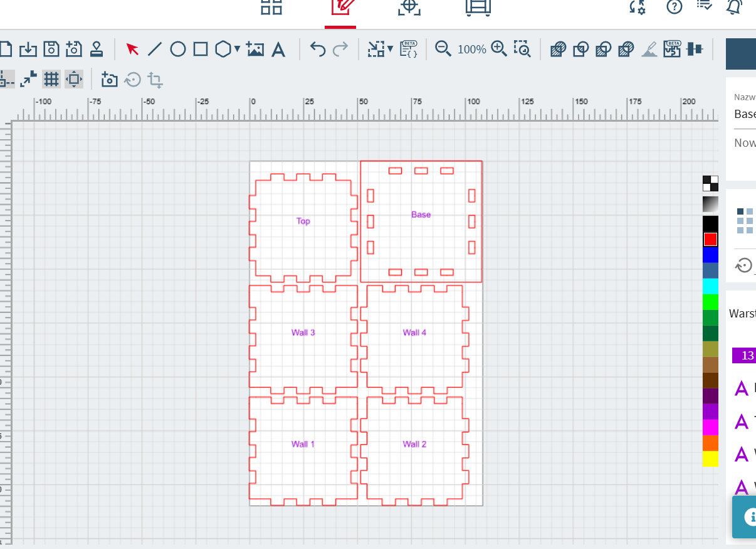Select the 'Top' label on canvas
The height and width of the screenshot is (549, 756).
point(303,221)
